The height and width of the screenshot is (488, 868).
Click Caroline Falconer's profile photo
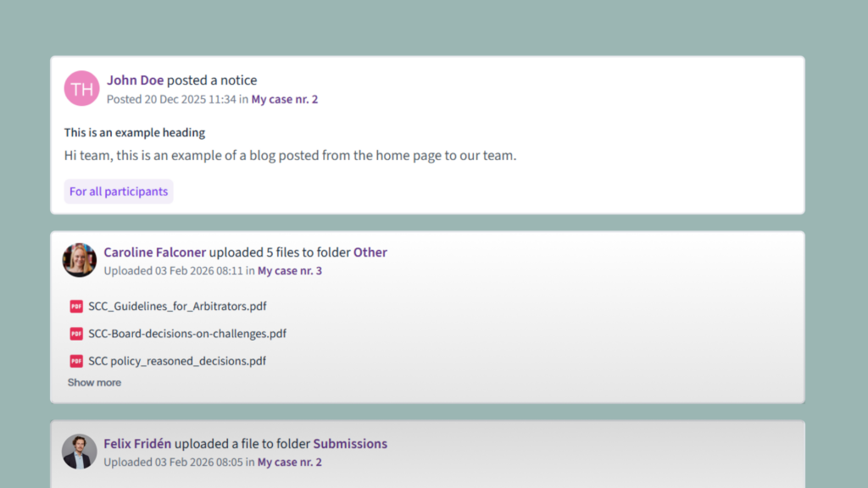[80, 260]
